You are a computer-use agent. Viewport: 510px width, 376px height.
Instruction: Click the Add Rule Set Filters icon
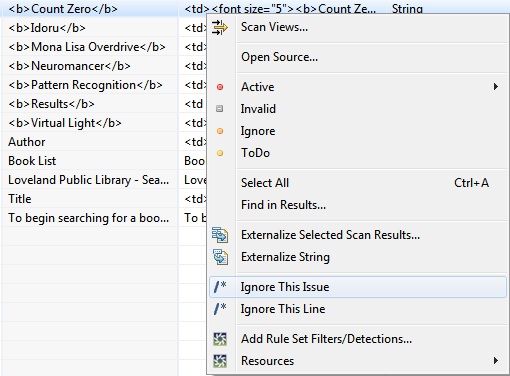pyautogui.click(x=220, y=339)
